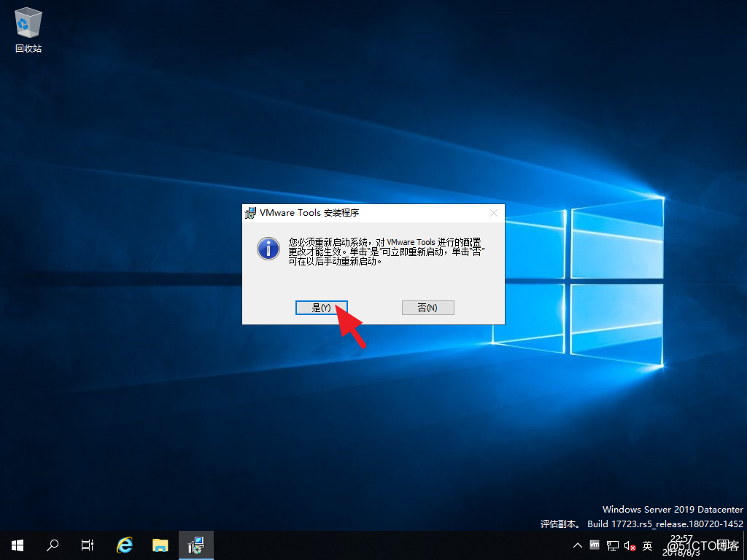Close the VMware Tools installer dialog
The height and width of the screenshot is (560, 747).
pyautogui.click(x=494, y=213)
